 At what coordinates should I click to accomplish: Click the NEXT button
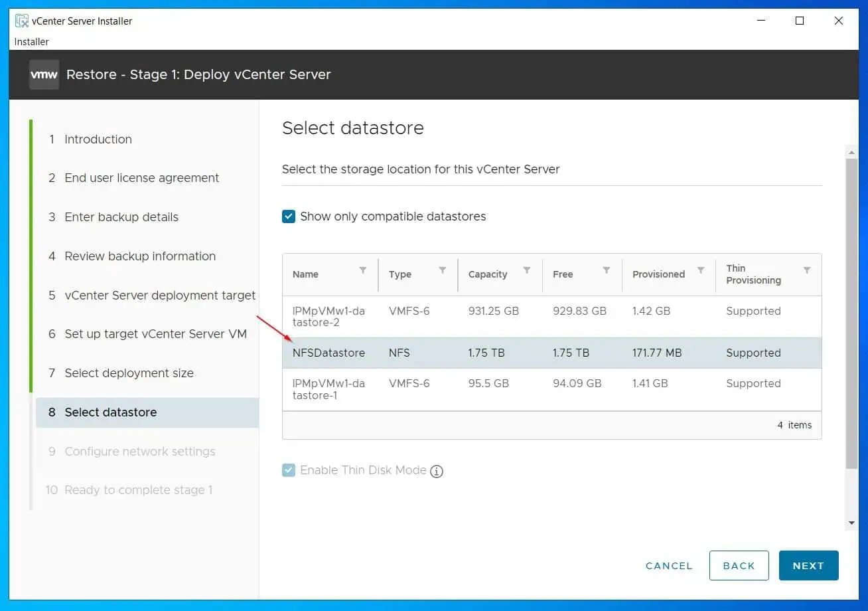click(x=808, y=566)
